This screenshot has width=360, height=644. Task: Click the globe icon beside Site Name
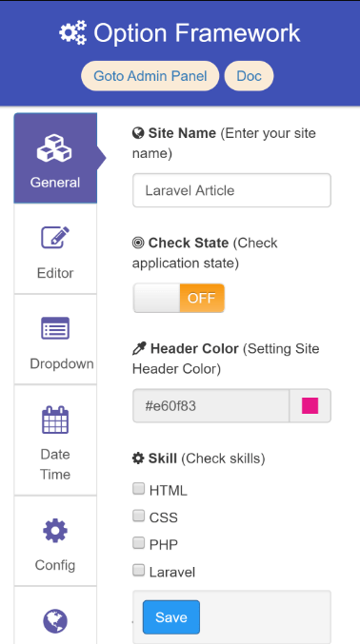click(138, 133)
